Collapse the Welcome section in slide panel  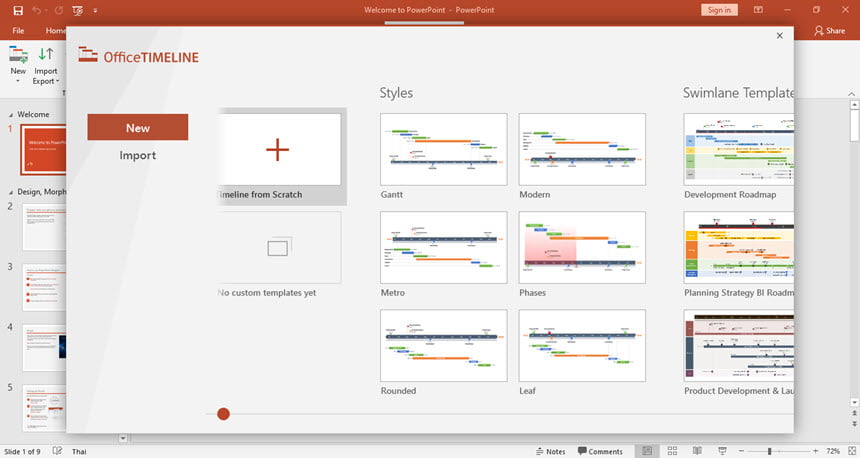pyautogui.click(x=11, y=115)
